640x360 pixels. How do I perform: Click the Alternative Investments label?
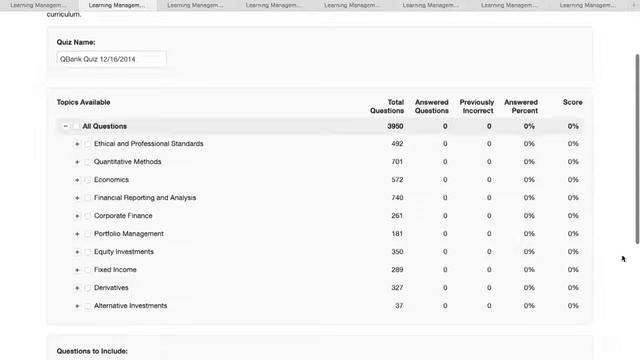pos(130,305)
